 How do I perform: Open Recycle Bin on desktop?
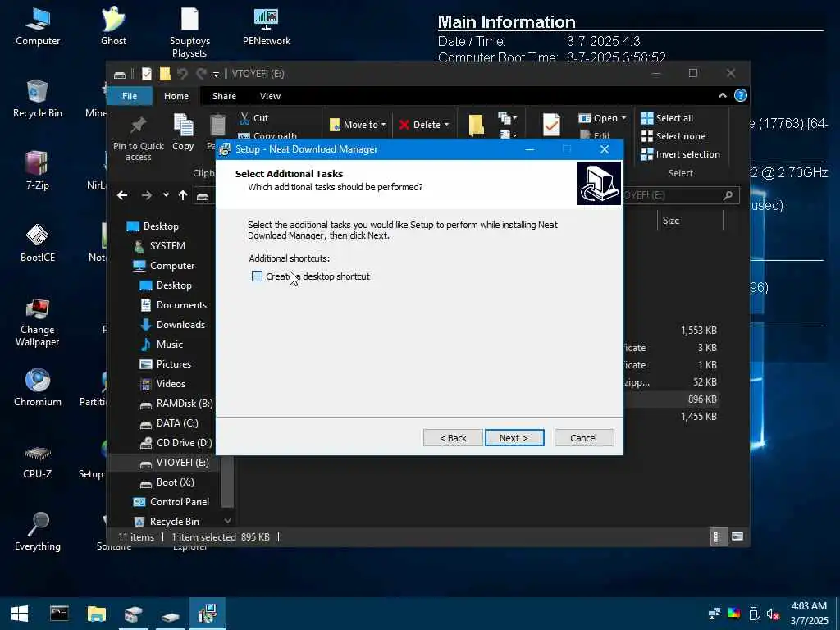[x=38, y=99]
